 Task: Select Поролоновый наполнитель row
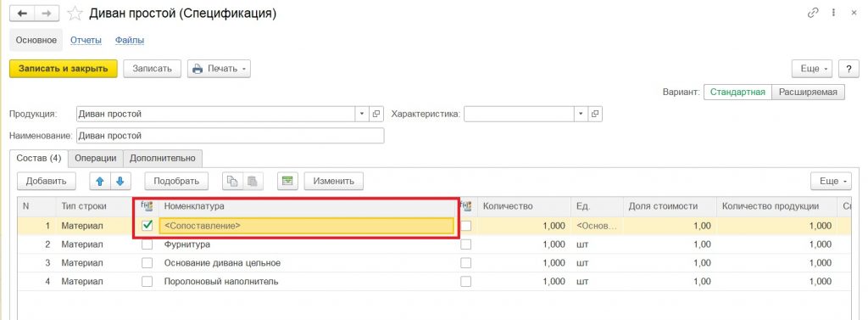click(434, 282)
